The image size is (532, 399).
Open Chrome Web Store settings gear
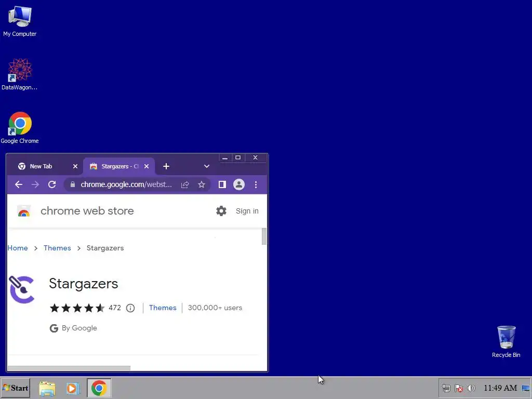pos(221,211)
